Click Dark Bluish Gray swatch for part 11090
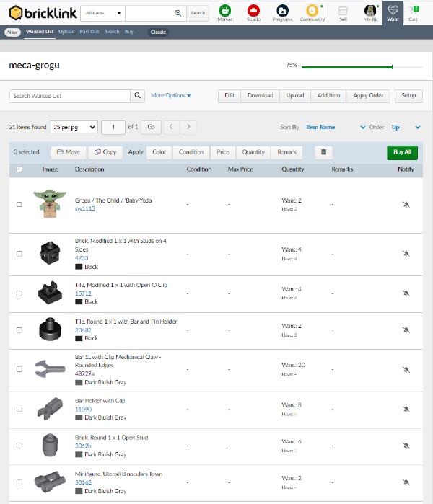433x504 pixels. pyautogui.click(x=79, y=417)
